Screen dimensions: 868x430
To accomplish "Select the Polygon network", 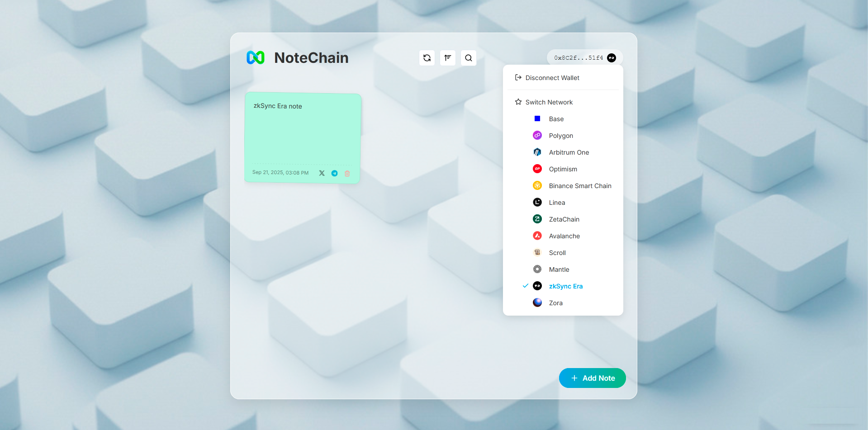I will point(561,135).
